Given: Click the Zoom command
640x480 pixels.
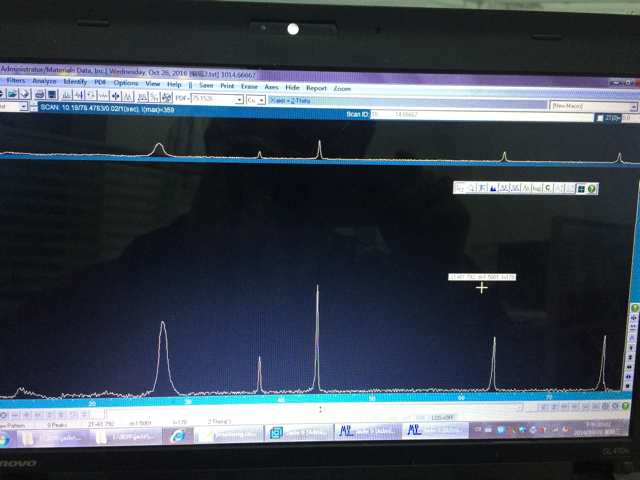Looking at the screenshot, I should coord(342,89).
